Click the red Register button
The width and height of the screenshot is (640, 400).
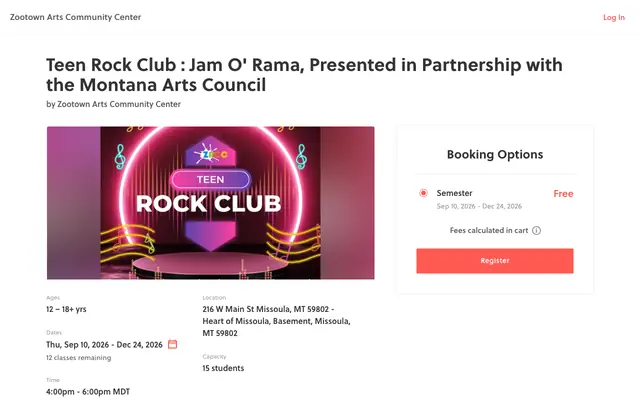[495, 261]
